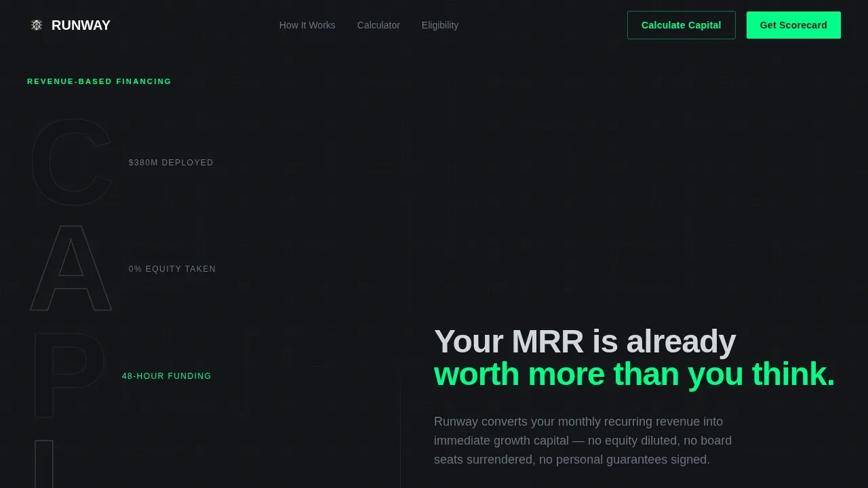
Task: Click the Calculate Capital button
Action: coord(682,25)
